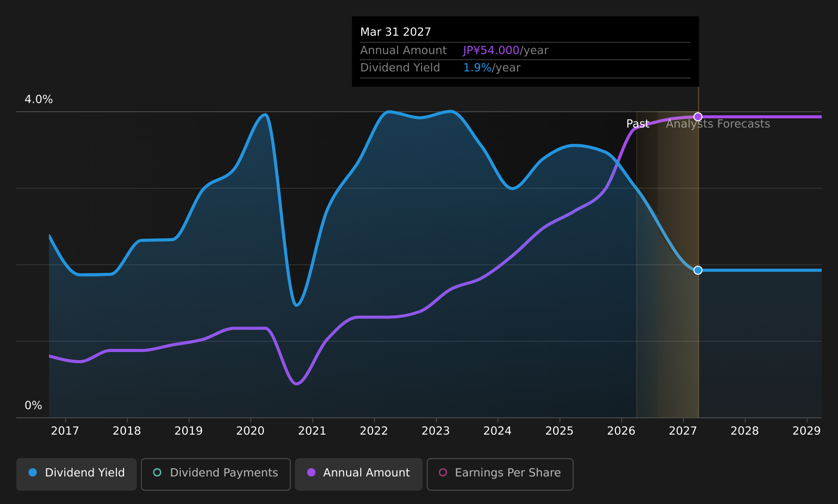Viewport: 838px width, 504px height.
Task: Click the 0% y-axis label
Action: tap(33, 406)
